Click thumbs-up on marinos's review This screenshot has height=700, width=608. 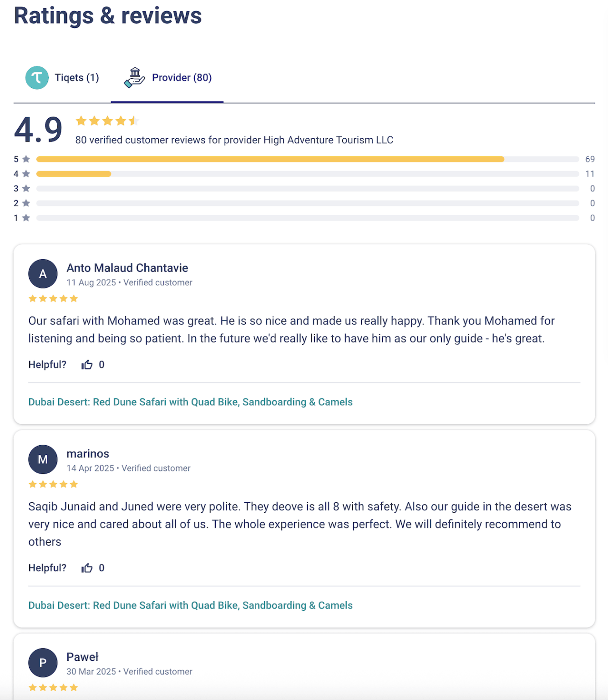point(87,568)
